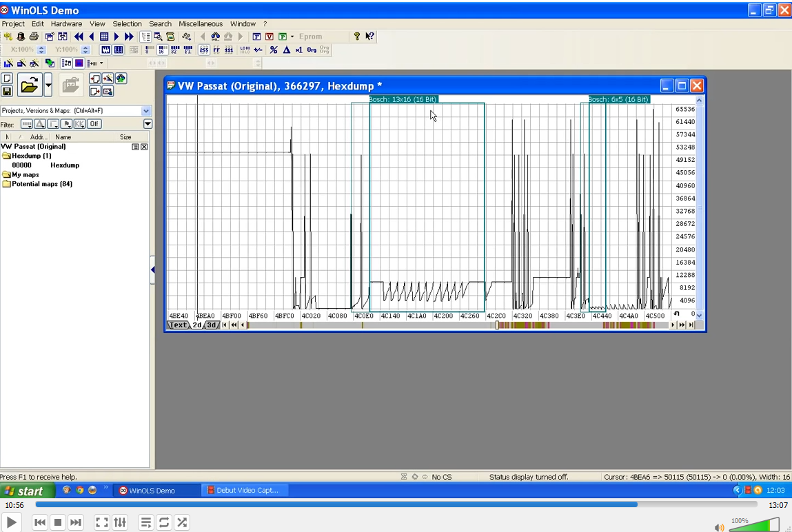Switch to the Text tab
Image resolution: width=792 pixels, height=532 pixels.
tap(178, 325)
